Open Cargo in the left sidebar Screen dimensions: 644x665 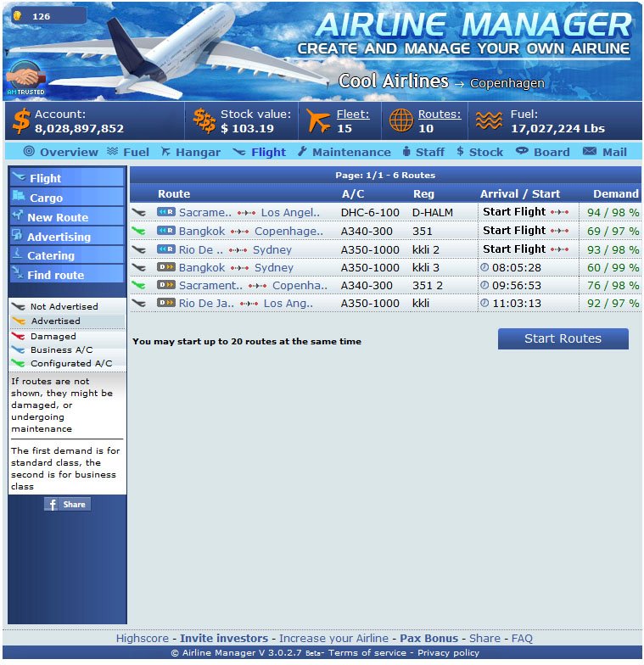coord(66,197)
